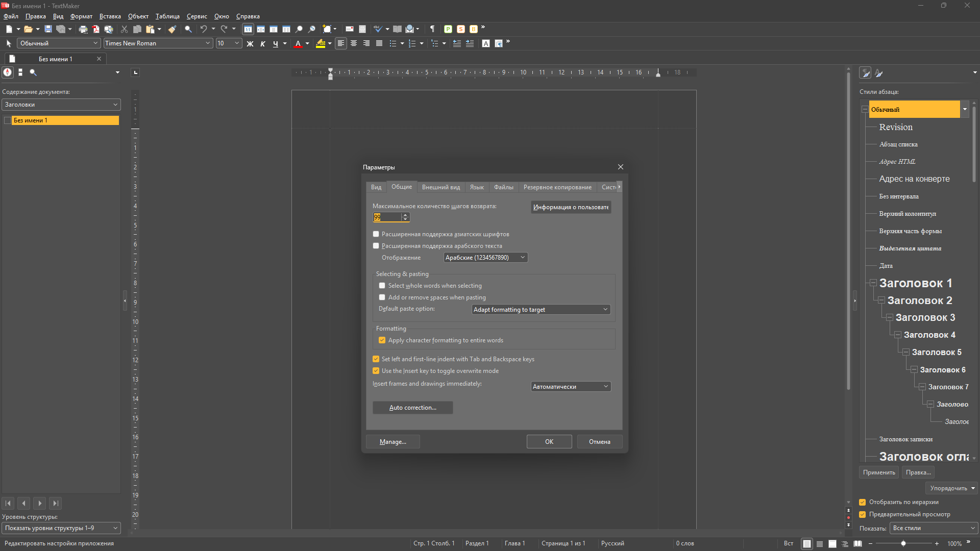
Task: Open Times New Roman font dropdown
Action: pyautogui.click(x=158, y=43)
